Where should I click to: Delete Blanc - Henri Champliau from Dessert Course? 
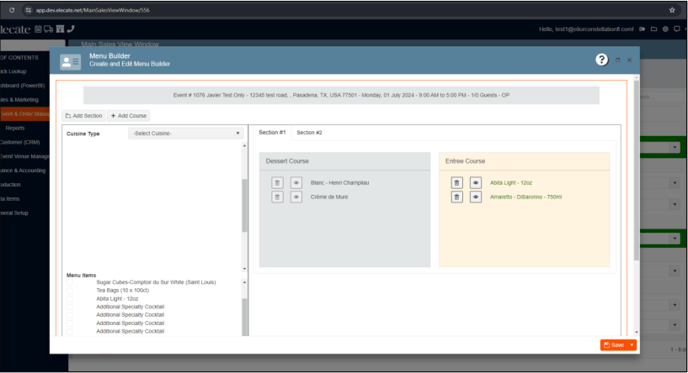pos(277,183)
